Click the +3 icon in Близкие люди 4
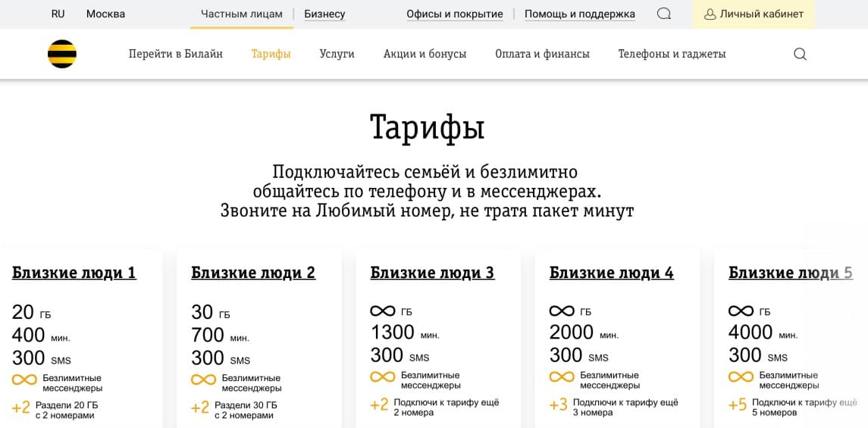The image size is (868, 428). (x=559, y=405)
